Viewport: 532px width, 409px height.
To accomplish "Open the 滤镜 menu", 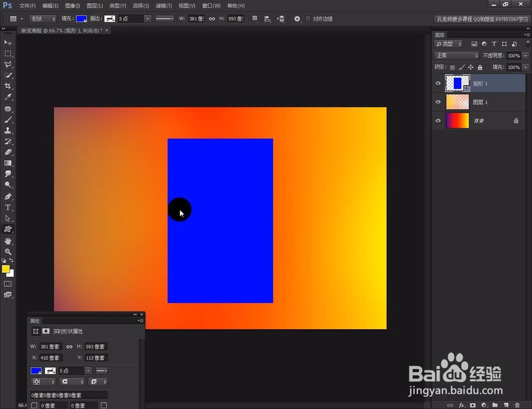I will (163, 6).
